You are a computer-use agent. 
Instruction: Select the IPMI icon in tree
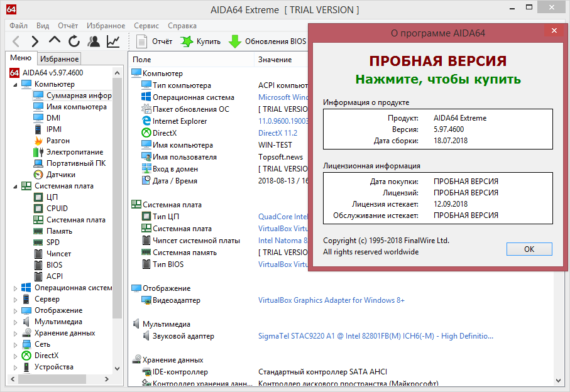coord(38,129)
